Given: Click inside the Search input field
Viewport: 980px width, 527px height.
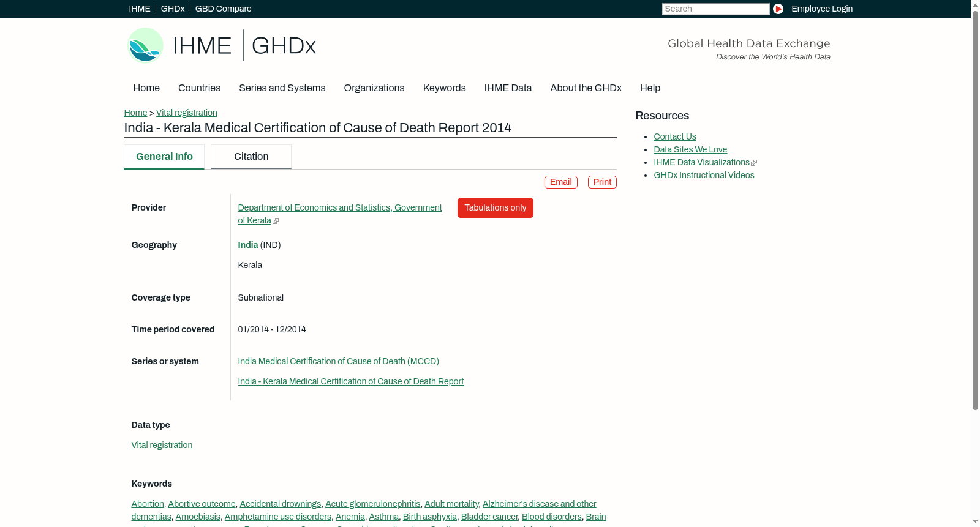Looking at the screenshot, I should point(715,9).
